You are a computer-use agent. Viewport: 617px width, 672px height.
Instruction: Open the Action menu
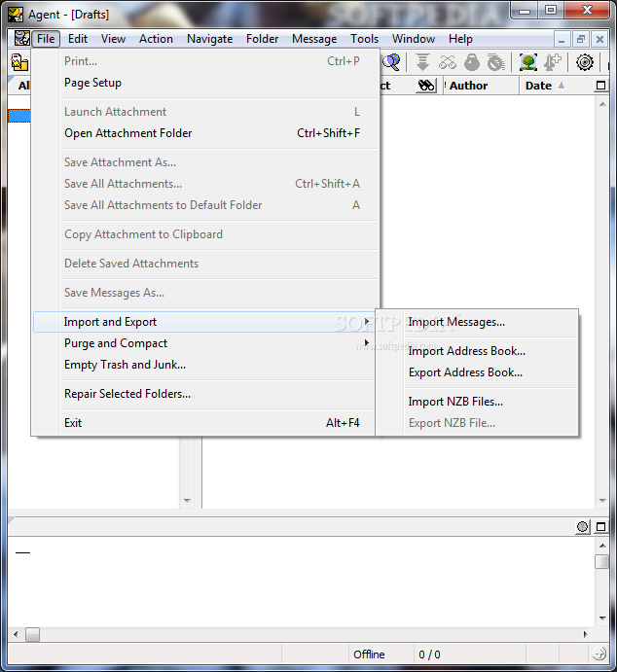point(156,39)
